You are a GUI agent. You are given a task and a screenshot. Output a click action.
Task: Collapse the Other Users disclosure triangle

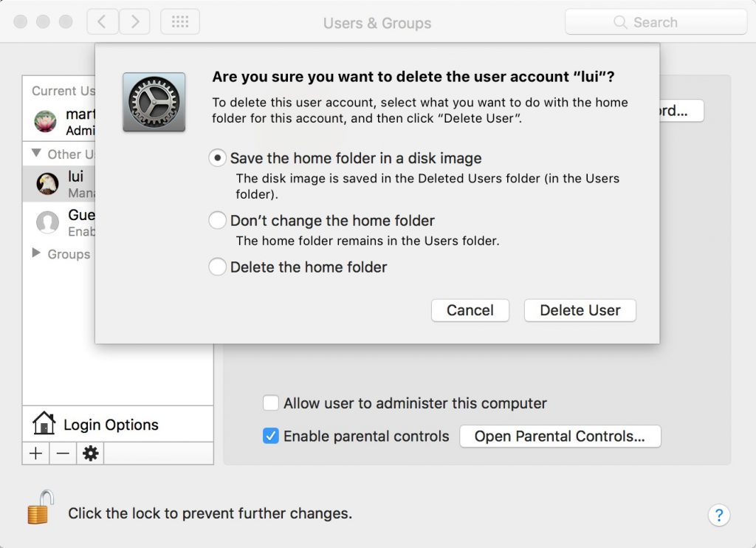click(36, 154)
